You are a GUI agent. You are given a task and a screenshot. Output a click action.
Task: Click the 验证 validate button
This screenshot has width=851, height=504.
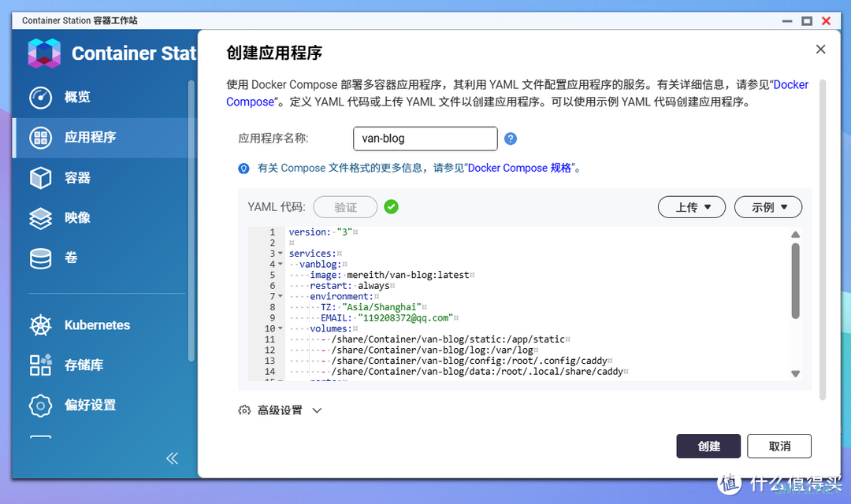[345, 207]
